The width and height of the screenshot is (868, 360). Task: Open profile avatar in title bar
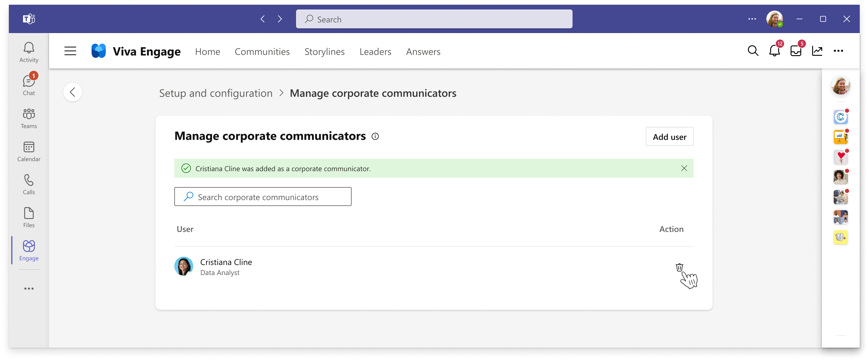(774, 19)
